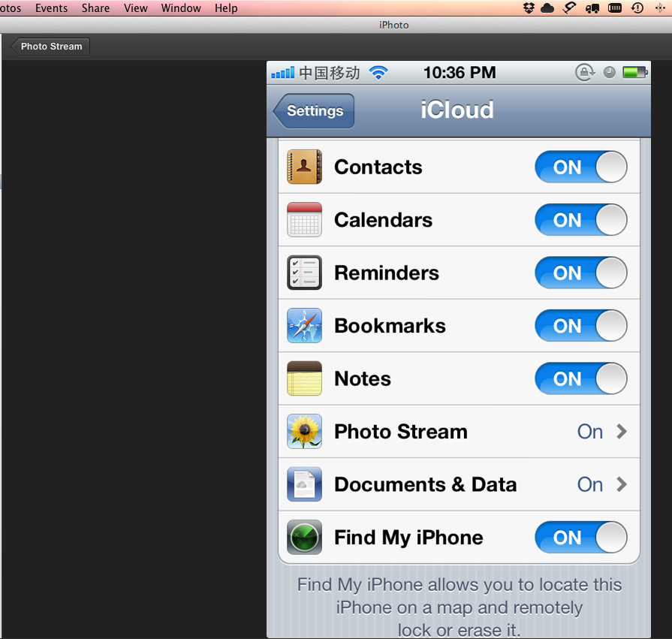Image resolution: width=672 pixels, height=639 pixels.
Task: Click the sunflower Photo Stream icon
Action: 304,431
